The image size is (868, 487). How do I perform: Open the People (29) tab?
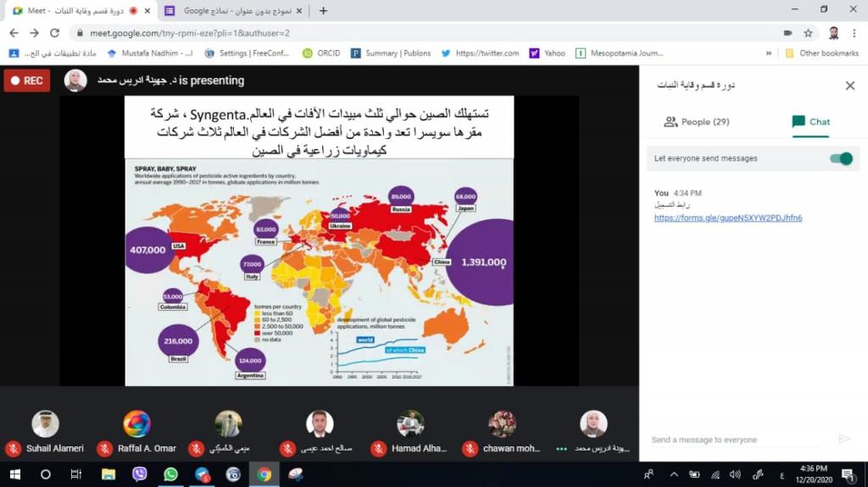pyautogui.click(x=696, y=122)
